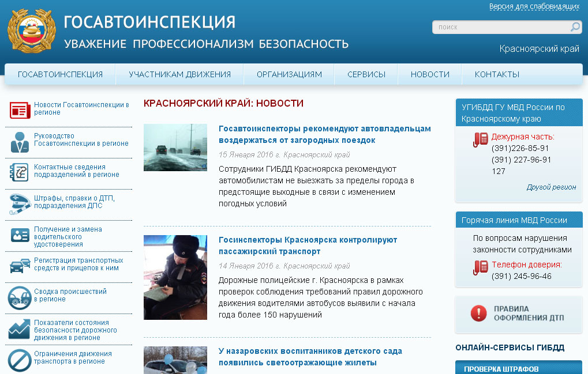Click the red newspaper icon for regional news

[20, 110]
